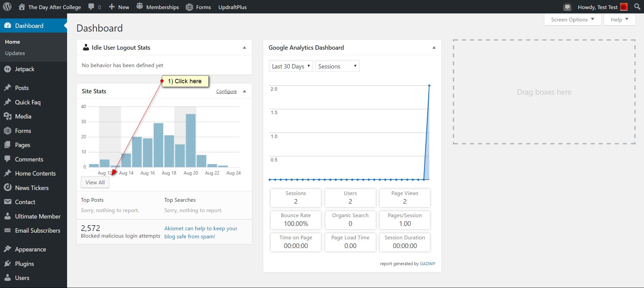Open the Configure link in Site Stats
The width and height of the screenshot is (644, 288).
click(226, 91)
